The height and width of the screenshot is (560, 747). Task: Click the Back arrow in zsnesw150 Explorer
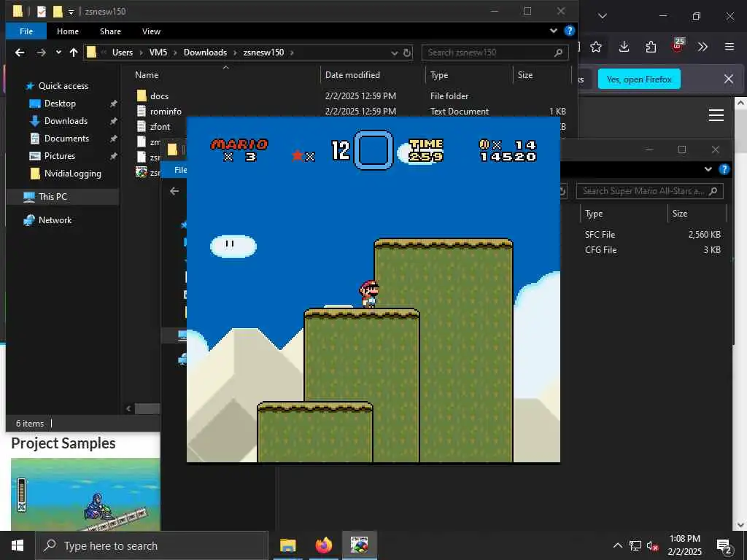(20, 52)
